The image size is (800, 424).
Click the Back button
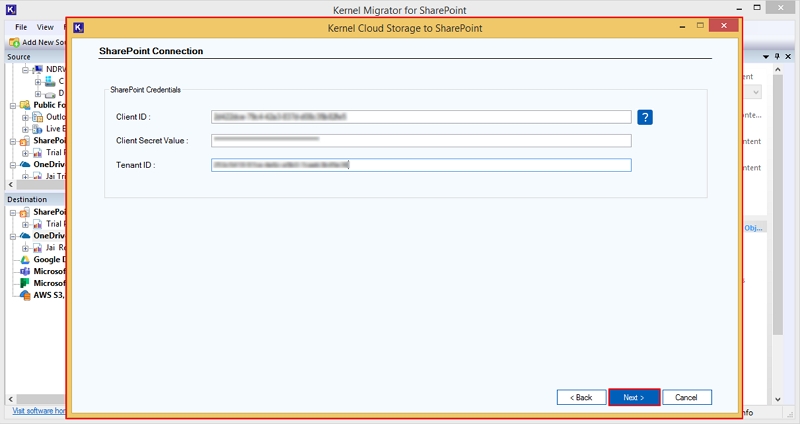coord(581,397)
